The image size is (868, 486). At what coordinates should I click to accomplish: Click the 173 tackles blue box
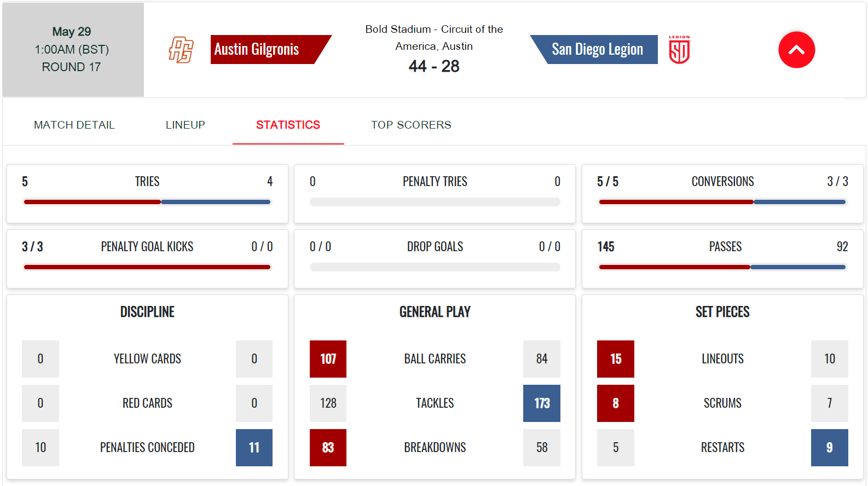542,403
